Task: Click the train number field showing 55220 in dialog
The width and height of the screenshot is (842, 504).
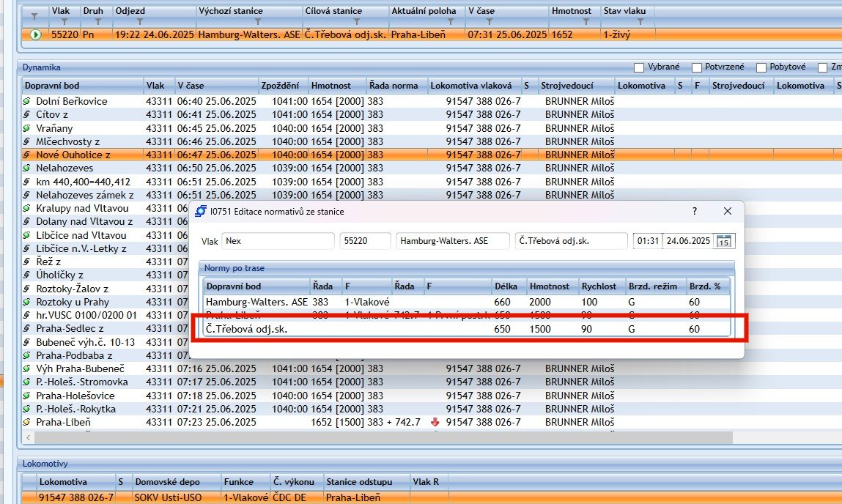Action: point(365,241)
